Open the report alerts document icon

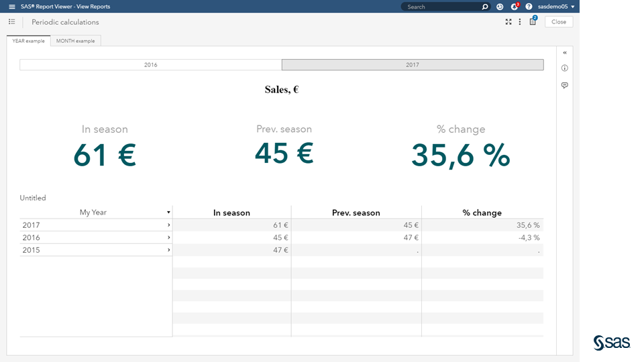533,22
